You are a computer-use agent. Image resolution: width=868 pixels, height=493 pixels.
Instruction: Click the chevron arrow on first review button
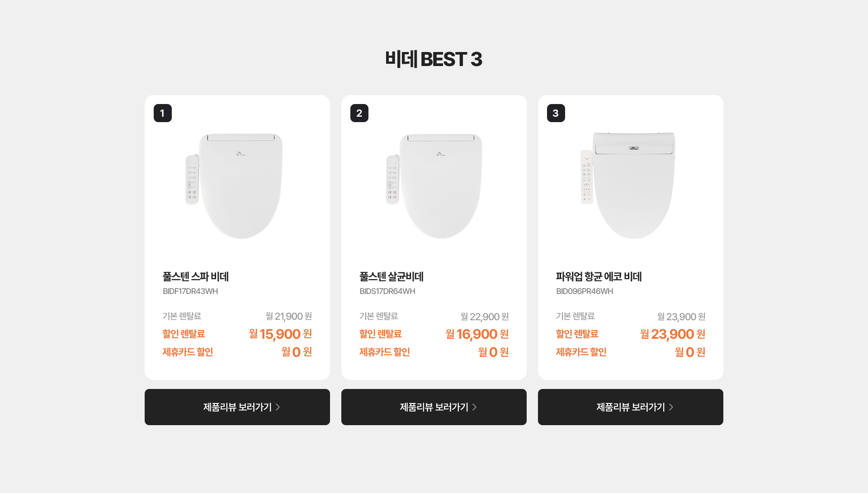278,407
